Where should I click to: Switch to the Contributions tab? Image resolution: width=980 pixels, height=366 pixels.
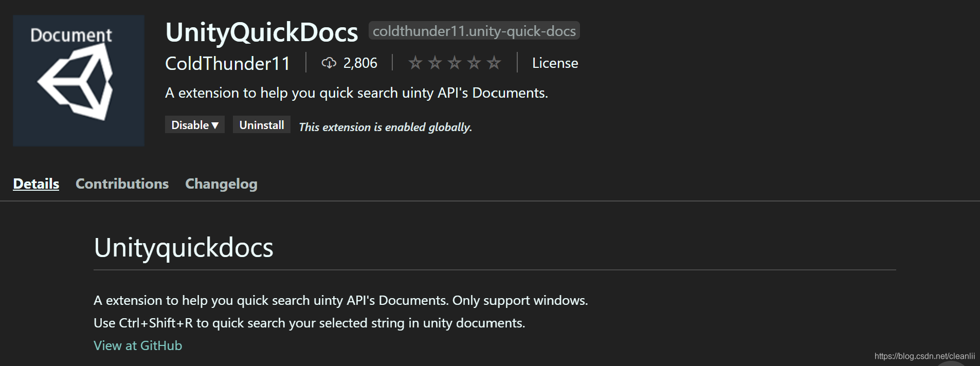122,184
